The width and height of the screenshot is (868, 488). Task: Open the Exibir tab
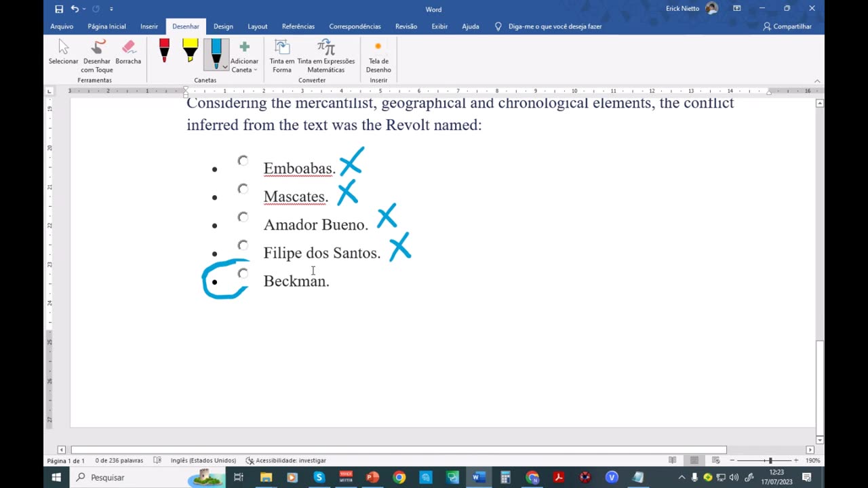click(x=439, y=26)
